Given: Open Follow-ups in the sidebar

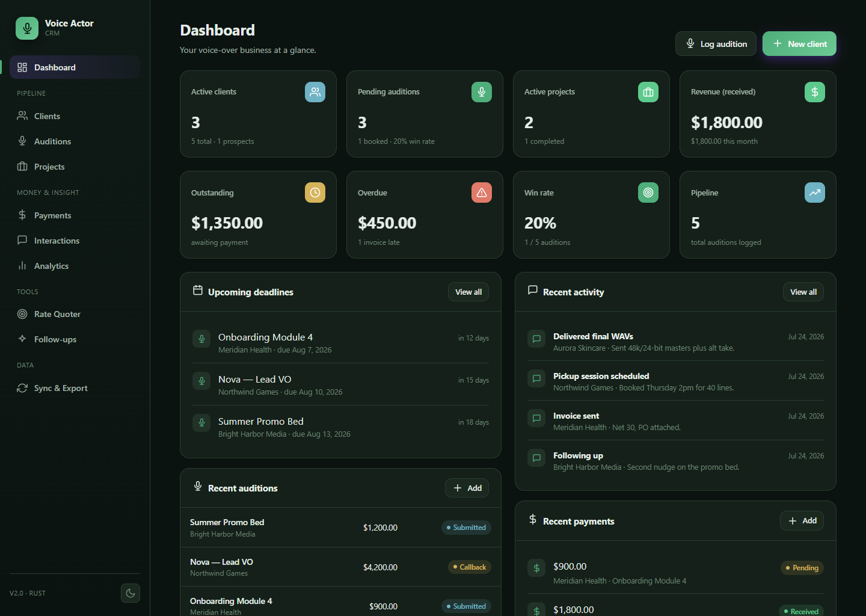Looking at the screenshot, I should pyautogui.click(x=75, y=339).
